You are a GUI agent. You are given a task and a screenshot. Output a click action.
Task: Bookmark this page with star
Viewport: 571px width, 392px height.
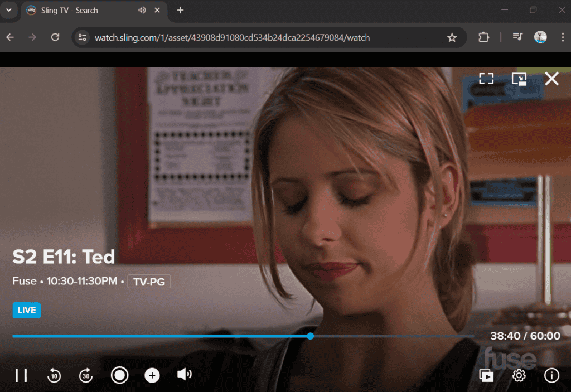(x=452, y=37)
